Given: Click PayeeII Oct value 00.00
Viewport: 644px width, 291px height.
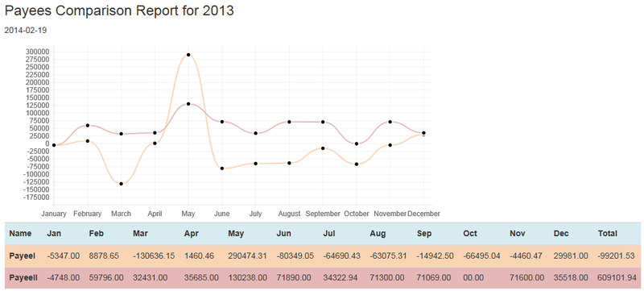Looking at the screenshot, I should pos(470,277).
